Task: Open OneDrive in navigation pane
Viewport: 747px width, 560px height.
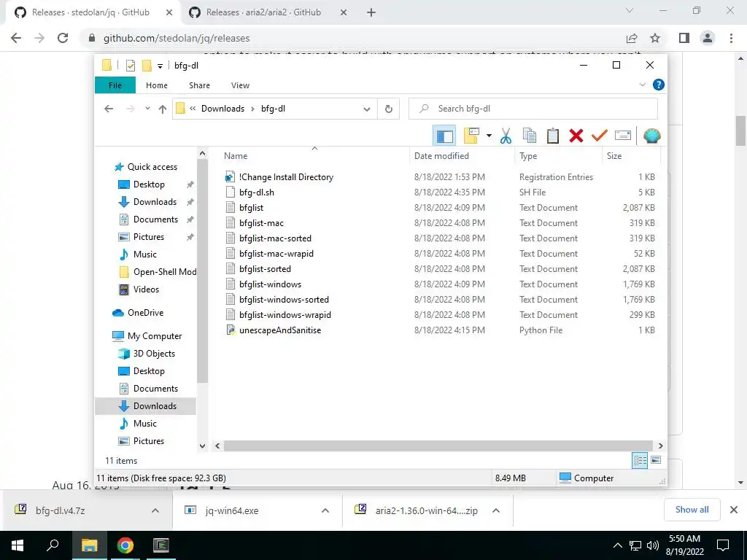Action: pos(145,313)
